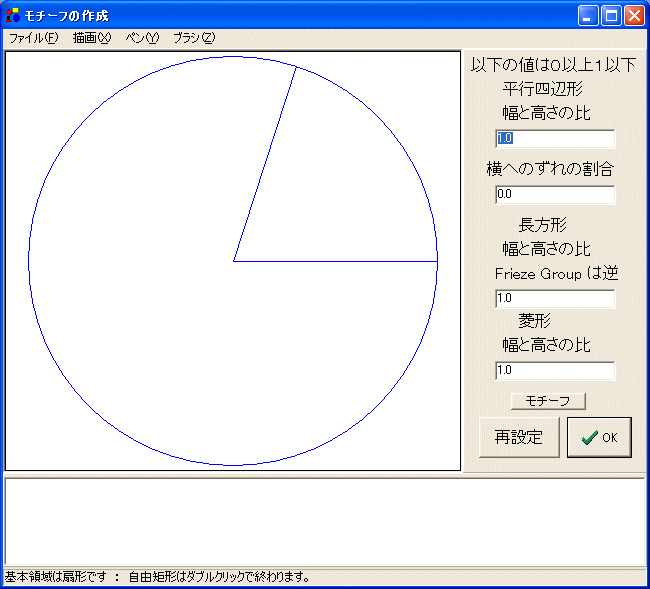Image resolution: width=650 pixels, height=589 pixels.
Task: Open the 描画(X) menu
Action: point(92,38)
